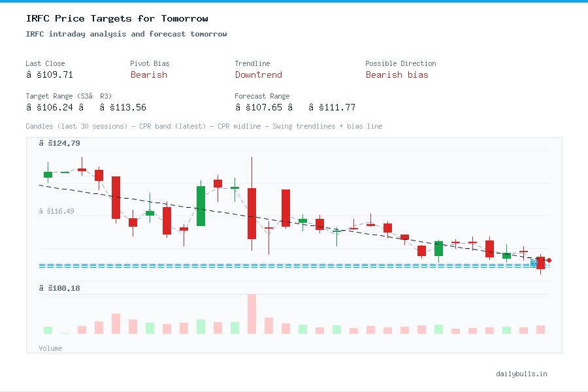This screenshot has height=392, width=588.
Task: Click the tallest red volume bar
Action: pos(252,314)
